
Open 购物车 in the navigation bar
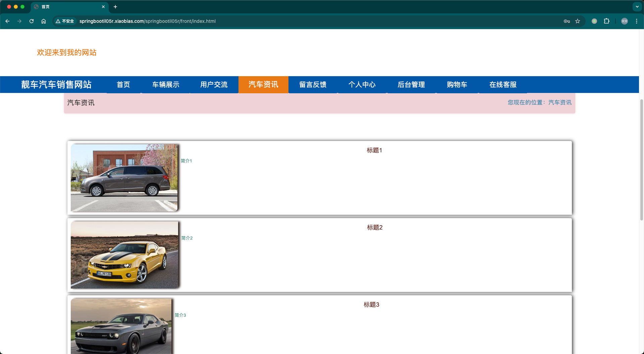click(457, 85)
